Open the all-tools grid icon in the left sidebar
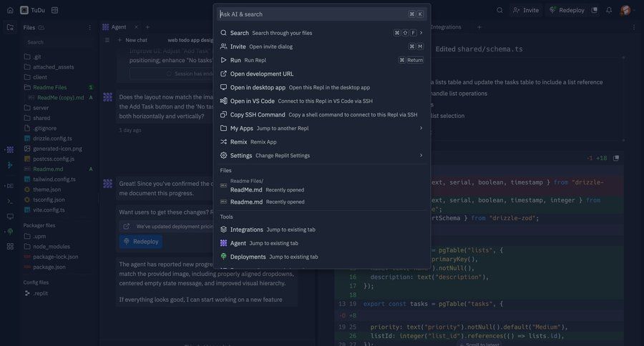This screenshot has height=346, width=644. (10, 246)
